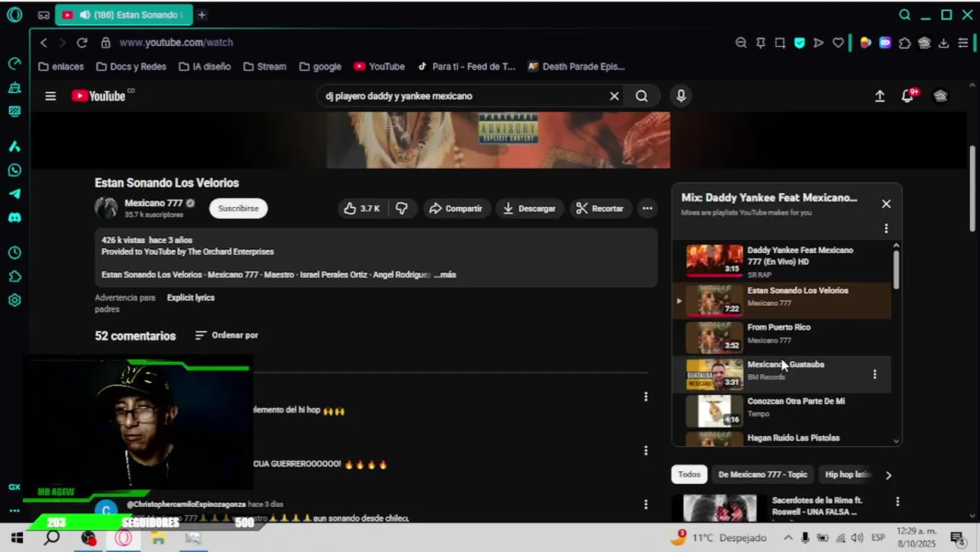
Task: Open Discord in the sidebar
Action: 14,218
